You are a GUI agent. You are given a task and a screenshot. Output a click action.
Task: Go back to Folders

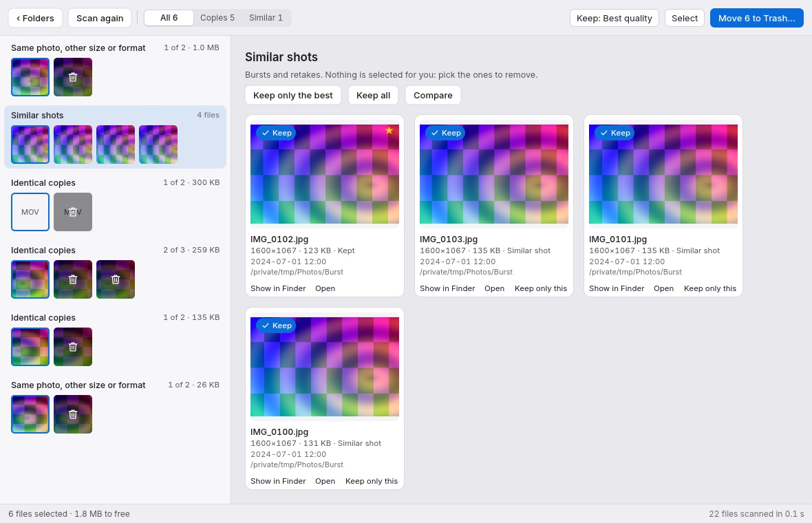coord(35,18)
